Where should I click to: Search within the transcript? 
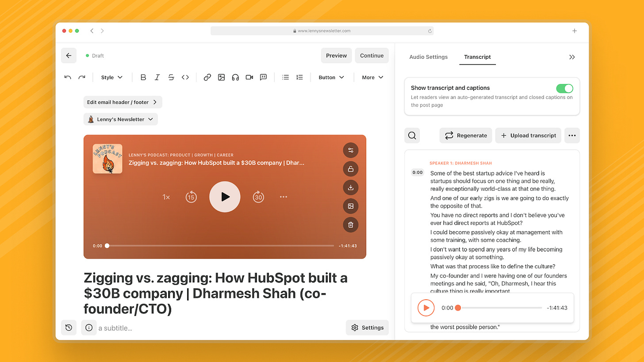[412, 136]
